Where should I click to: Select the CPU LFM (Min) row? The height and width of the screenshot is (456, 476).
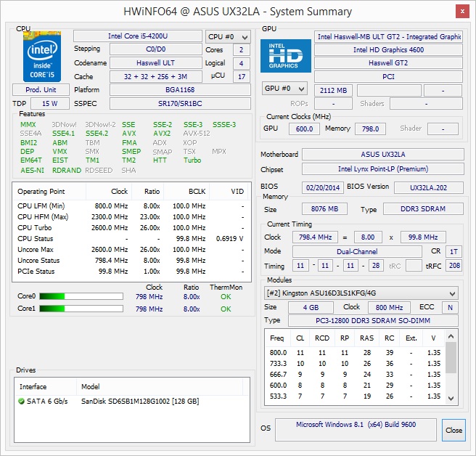tap(131, 206)
